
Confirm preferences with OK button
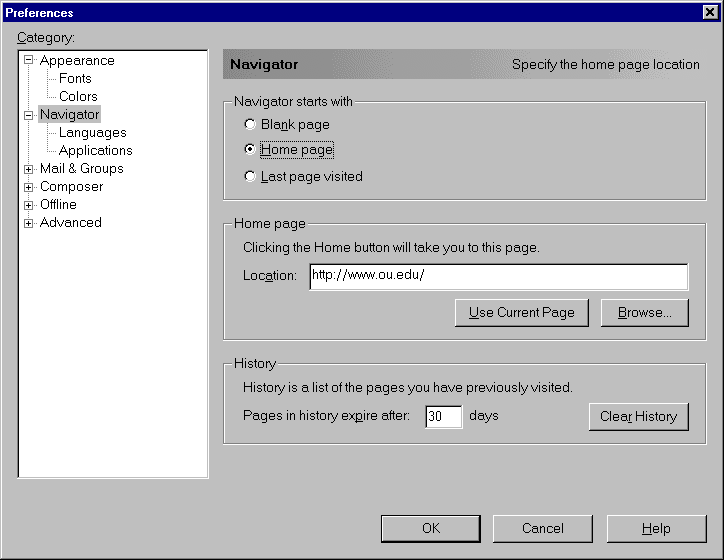click(x=430, y=528)
